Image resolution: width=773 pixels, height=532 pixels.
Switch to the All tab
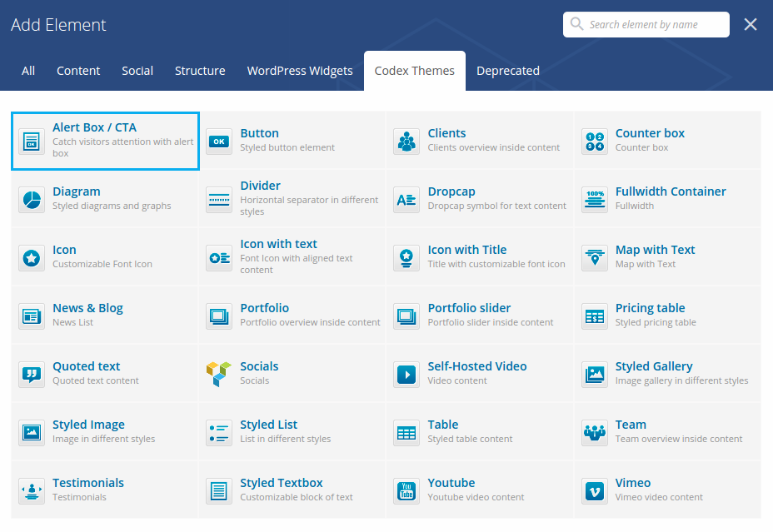(28, 71)
